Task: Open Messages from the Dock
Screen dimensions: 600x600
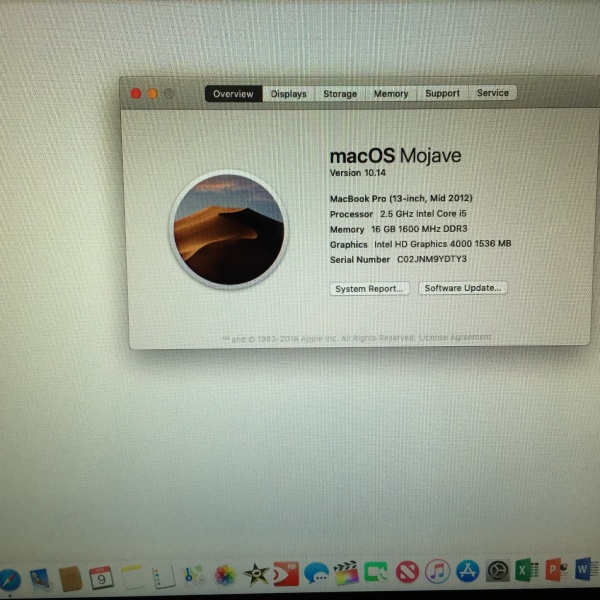Action: 316,574
